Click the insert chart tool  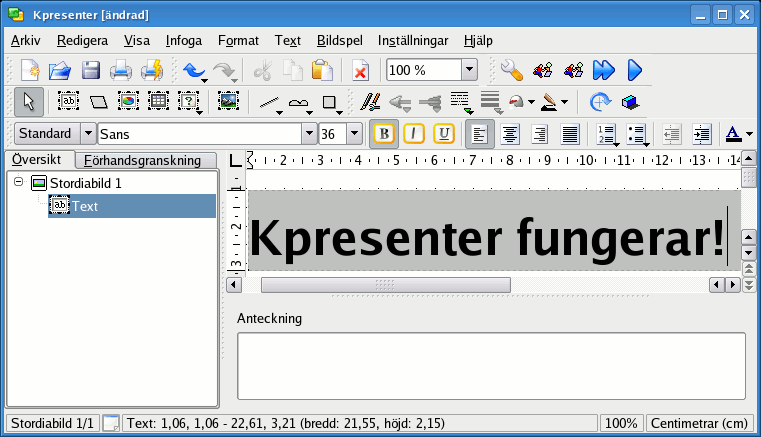point(128,101)
